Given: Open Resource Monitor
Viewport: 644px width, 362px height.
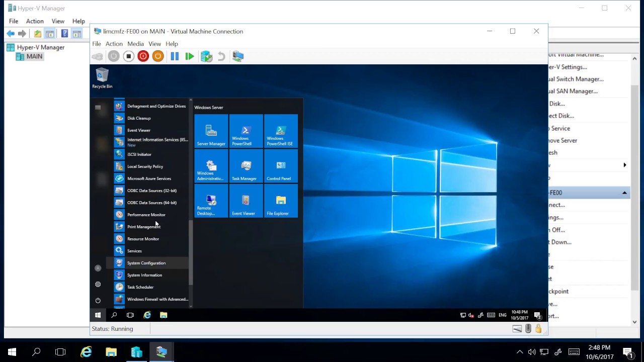Looking at the screenshot, I should 150,239.
